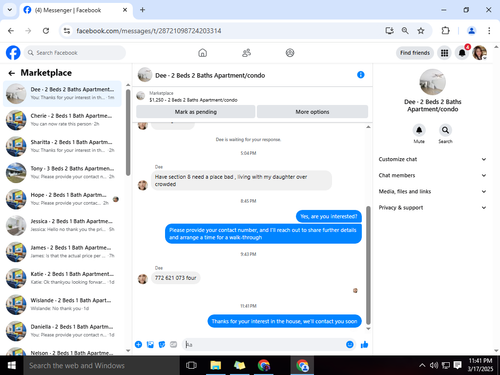The width and height of the screenshot is (500, 375).
Task: Click Mark as pending button
Action: click(196, 112)
